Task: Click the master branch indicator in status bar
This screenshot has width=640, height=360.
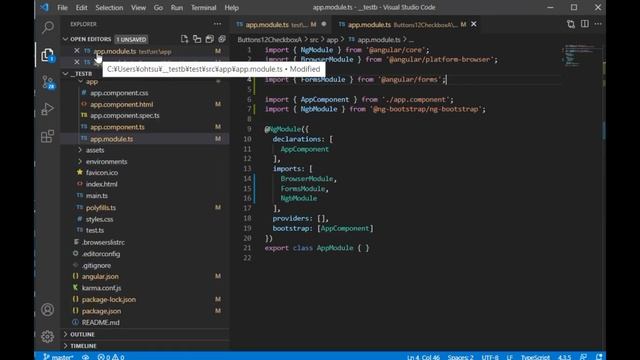Action: click(x=58, y=357)
